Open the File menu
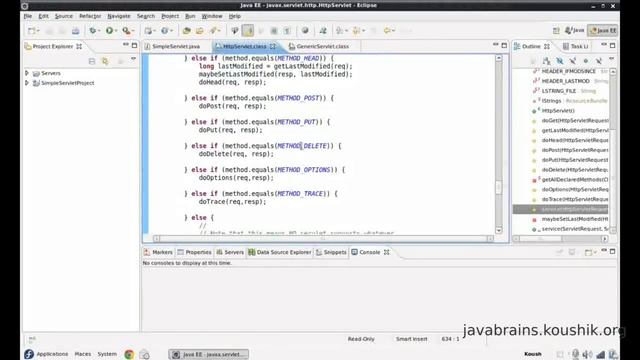Image resolution: width=640 pixels, height=360 pixels. pos(28,16)
